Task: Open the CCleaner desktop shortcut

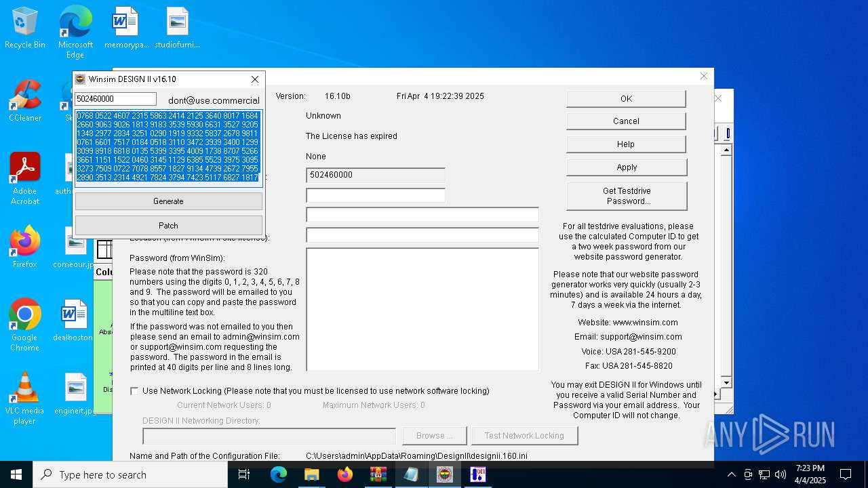Action: (x=25, y=100)
